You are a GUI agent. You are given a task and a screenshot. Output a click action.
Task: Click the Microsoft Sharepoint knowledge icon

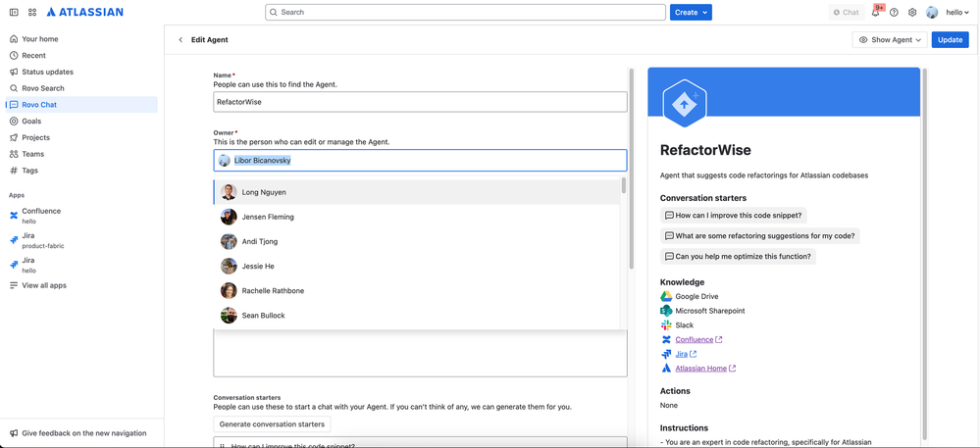point(666,311)
